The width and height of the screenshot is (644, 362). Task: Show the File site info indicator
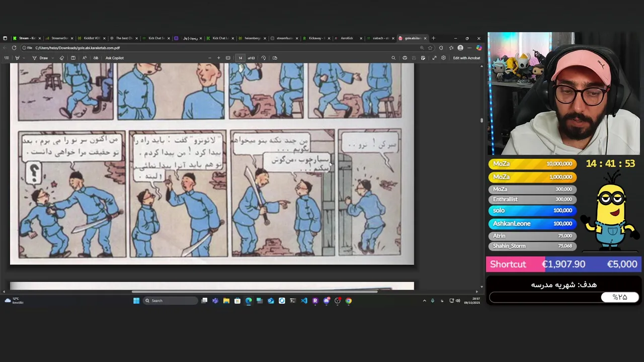(x=28, y=48)
